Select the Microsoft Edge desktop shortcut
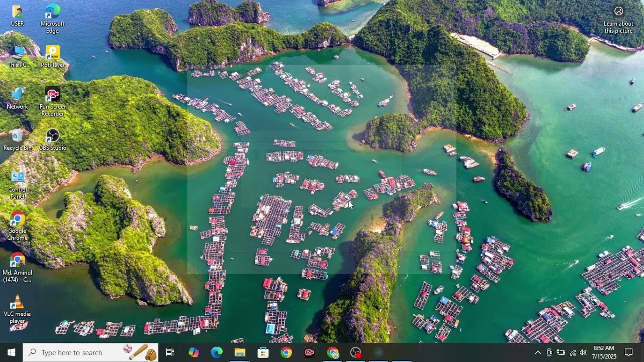 [x=52, y=19]
